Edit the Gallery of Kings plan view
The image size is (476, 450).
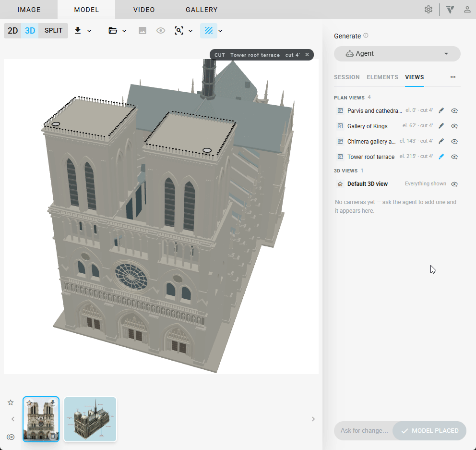(x=441, y=126)
